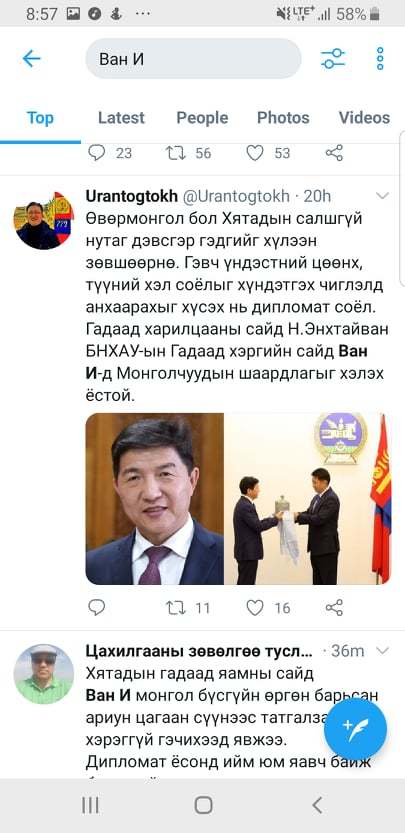Switch to the Latest tab
Screen dimensions: 405x833
point(121,117)
